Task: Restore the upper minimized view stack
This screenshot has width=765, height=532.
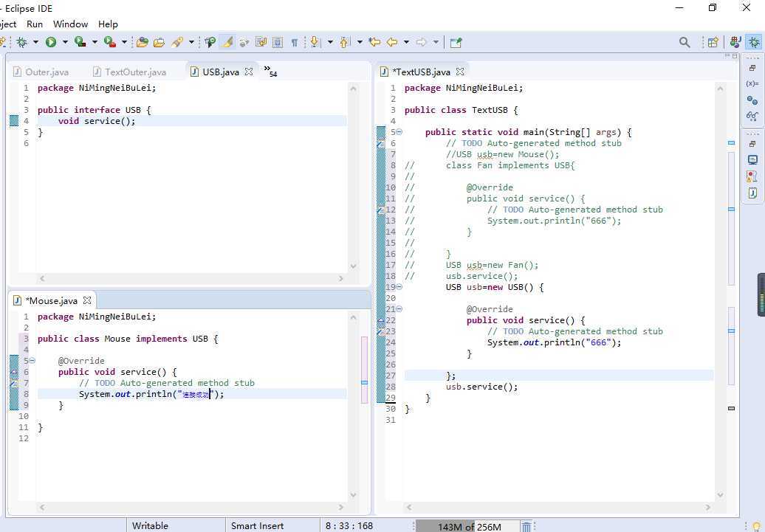Action: [752, 69]
